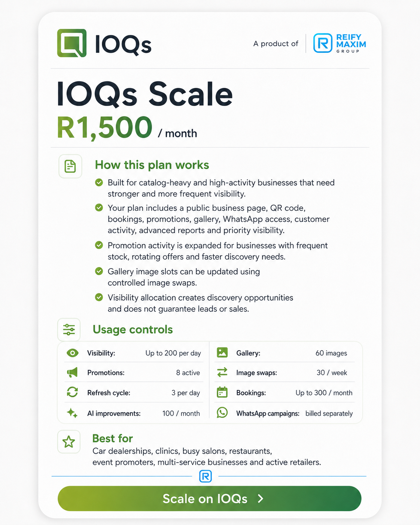
Task: Click the eye icon in Visibility row
Action: point(73,353)
